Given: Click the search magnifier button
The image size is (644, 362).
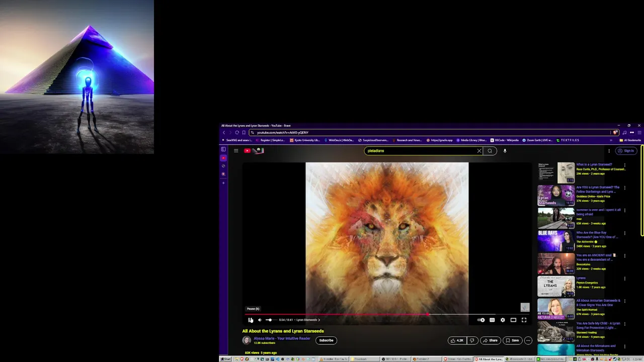Looking at the screenshot, I should tap(490, 151).
